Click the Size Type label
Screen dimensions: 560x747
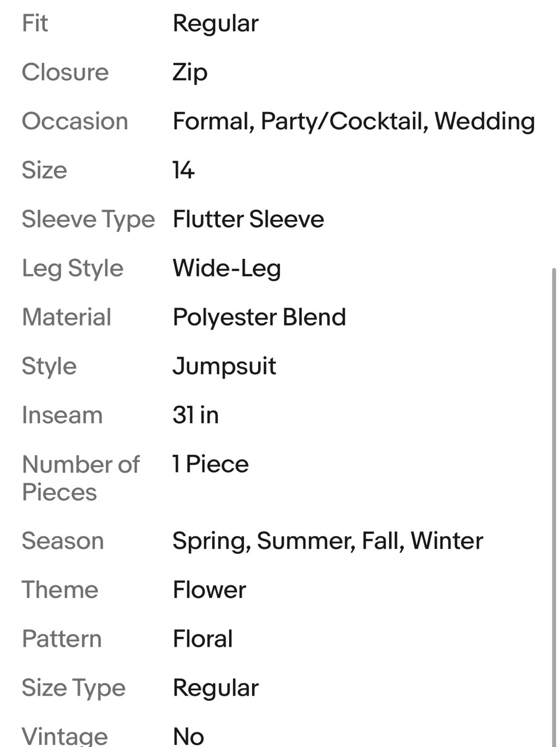(73, 688)
